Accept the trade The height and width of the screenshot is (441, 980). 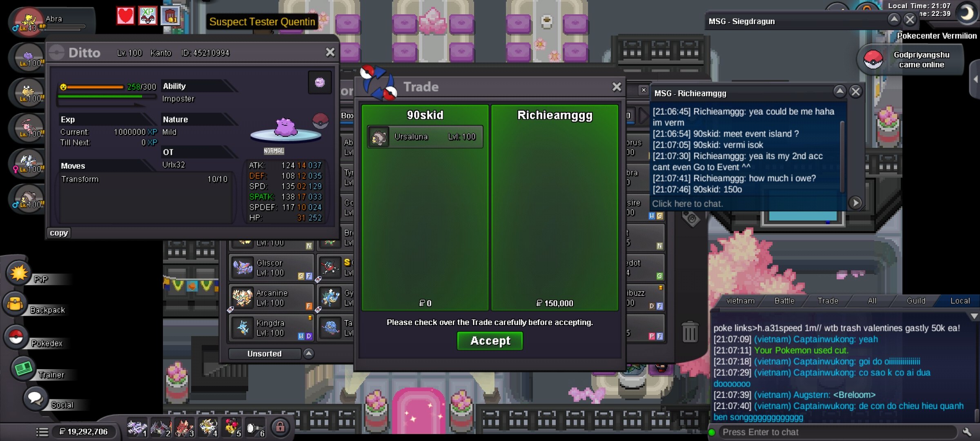click(x=490, y=341)
